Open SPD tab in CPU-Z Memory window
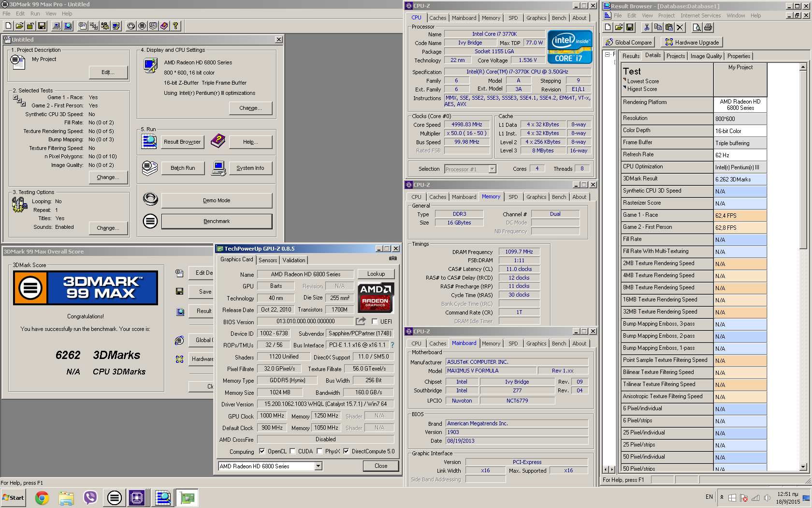This screenshot has height=508, width=812. click(x=513, y=197)
